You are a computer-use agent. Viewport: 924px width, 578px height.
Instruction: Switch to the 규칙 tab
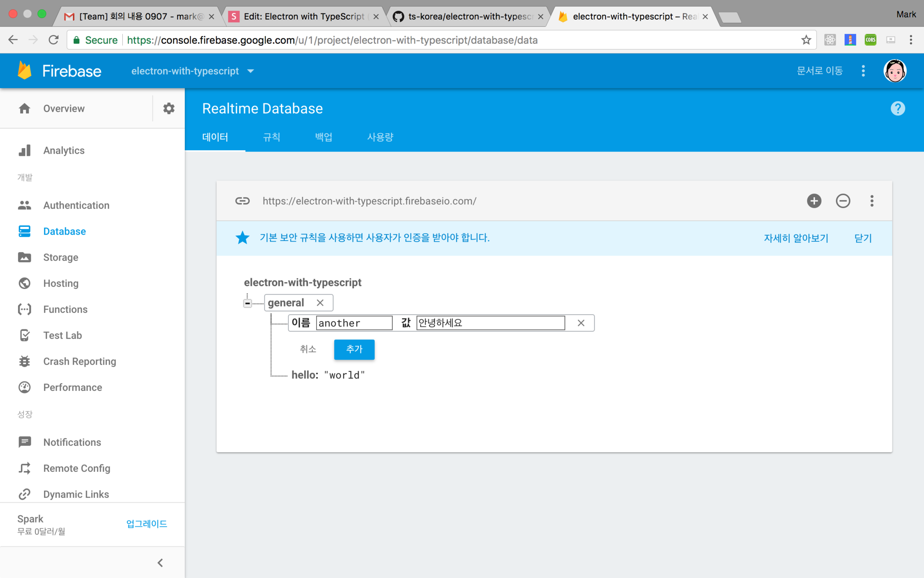(271, 137)
